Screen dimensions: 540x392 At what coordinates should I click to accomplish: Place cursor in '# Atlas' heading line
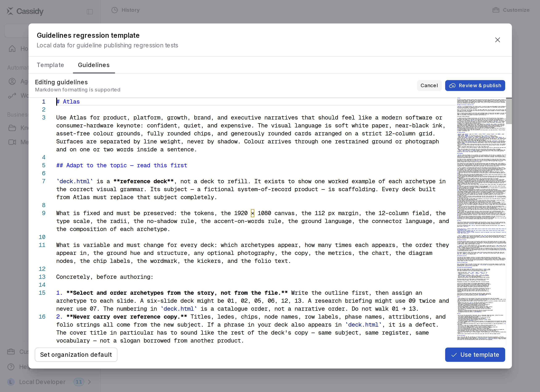pyautogui.click(x=68, y=102)
